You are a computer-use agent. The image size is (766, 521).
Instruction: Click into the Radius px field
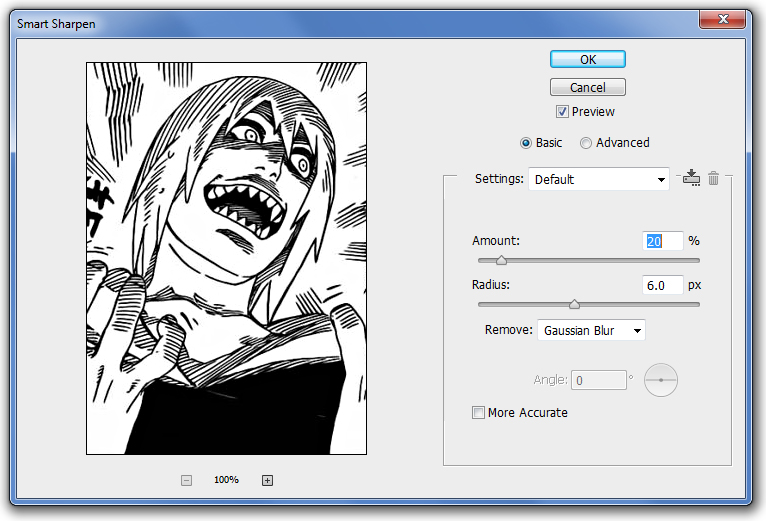(662, 285)
